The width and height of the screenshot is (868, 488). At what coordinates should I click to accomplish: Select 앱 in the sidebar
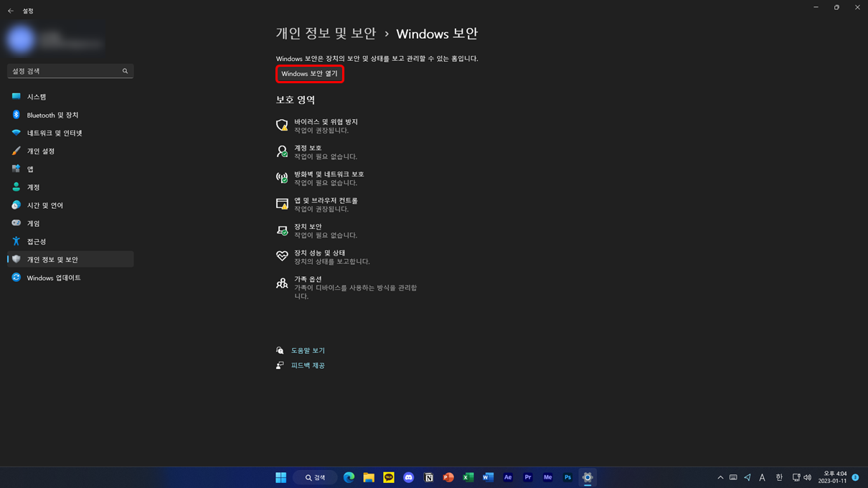click(x=70, y=169)
